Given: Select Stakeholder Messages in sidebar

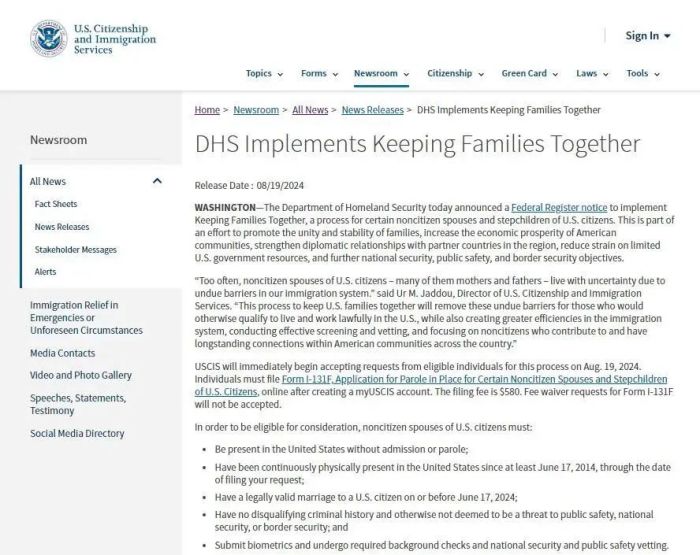Looking at the screenshot, I should pyautogui.click(x=76, y=249).
